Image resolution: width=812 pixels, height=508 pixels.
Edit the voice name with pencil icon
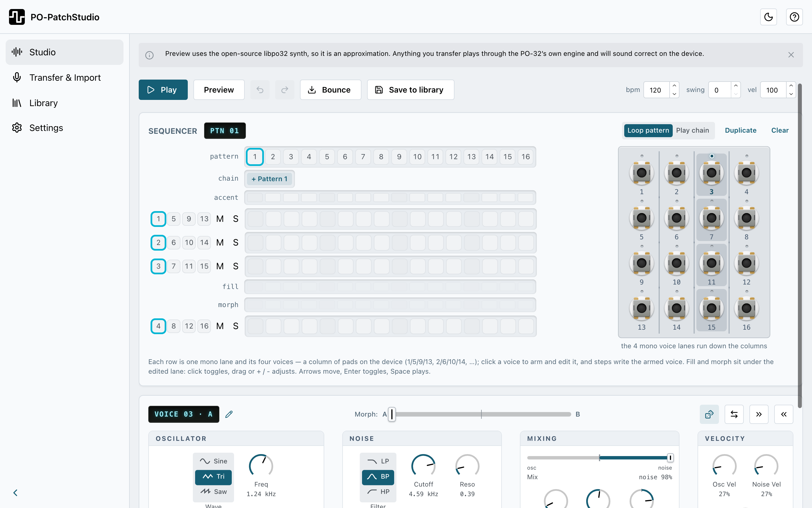click(229, 414)
